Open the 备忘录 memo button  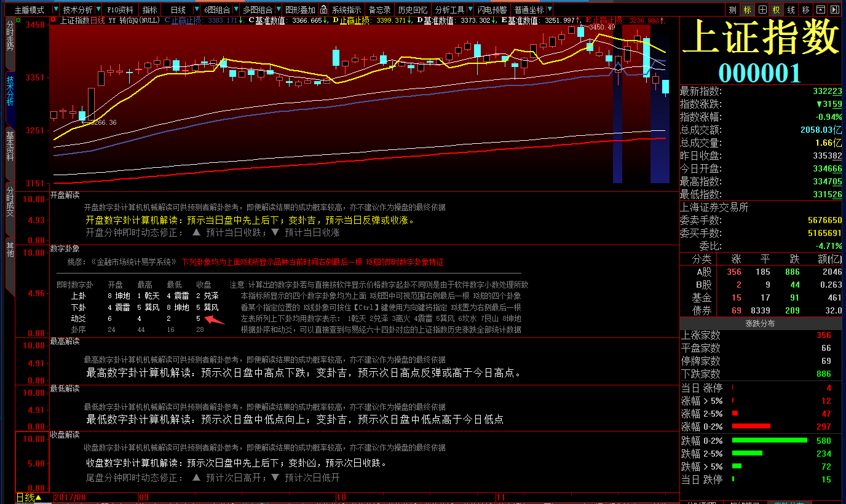[379, 10]
